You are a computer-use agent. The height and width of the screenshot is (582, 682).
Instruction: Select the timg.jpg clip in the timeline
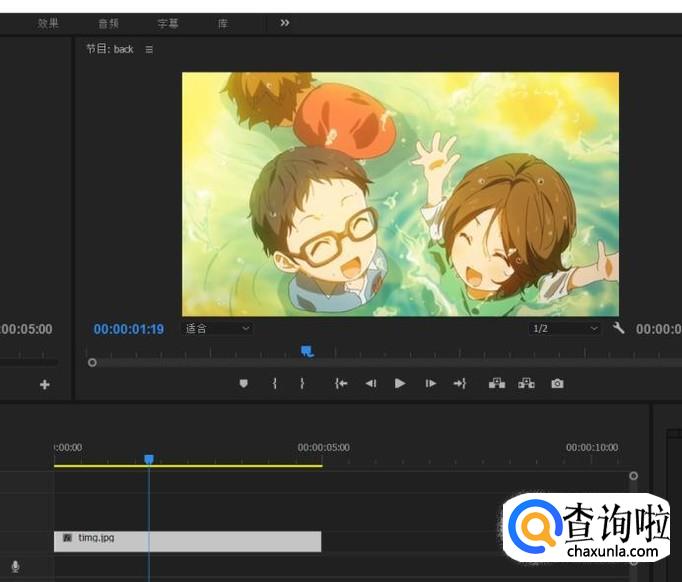point(187,541)
